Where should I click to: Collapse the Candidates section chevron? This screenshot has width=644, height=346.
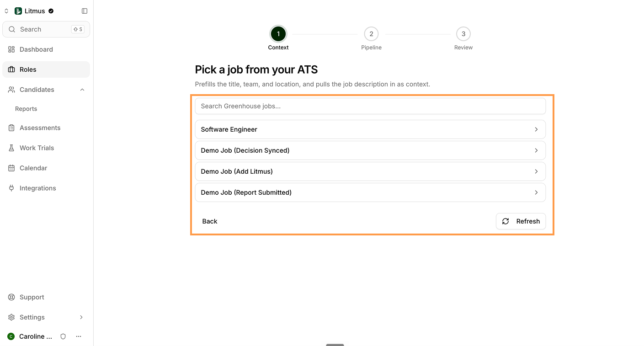(82, 90)
